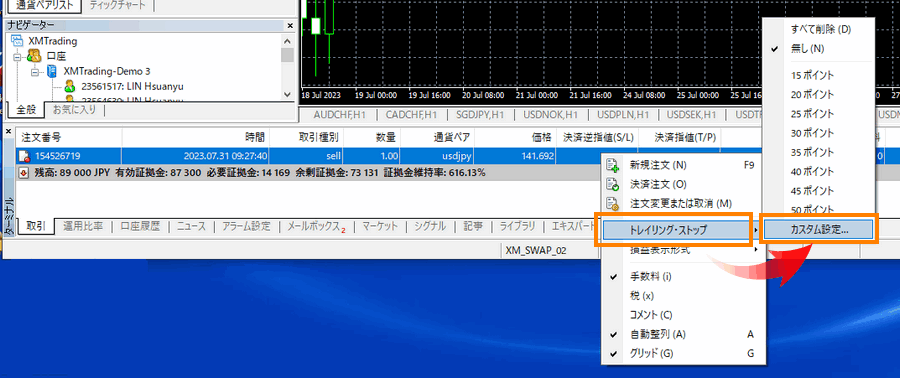Choose the 15 ポイント trailing stop

(x=812, y=75)
